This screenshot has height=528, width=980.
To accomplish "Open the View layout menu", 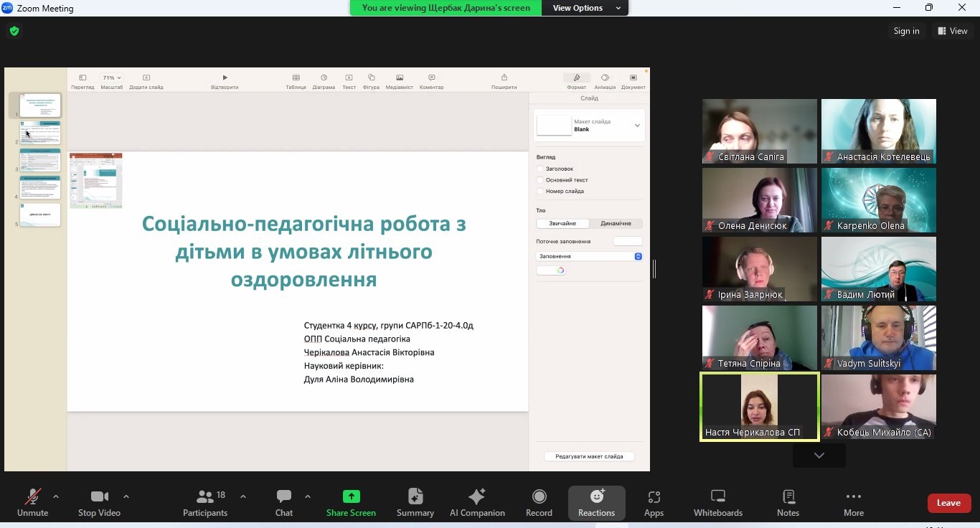I will 952,31.
